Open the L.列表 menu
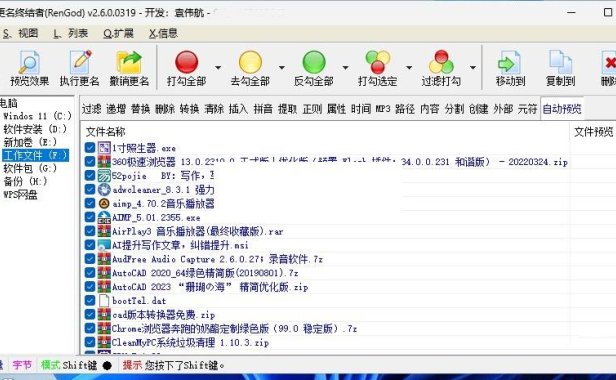The width and height of the screenshot is (616, 380). 70,33
